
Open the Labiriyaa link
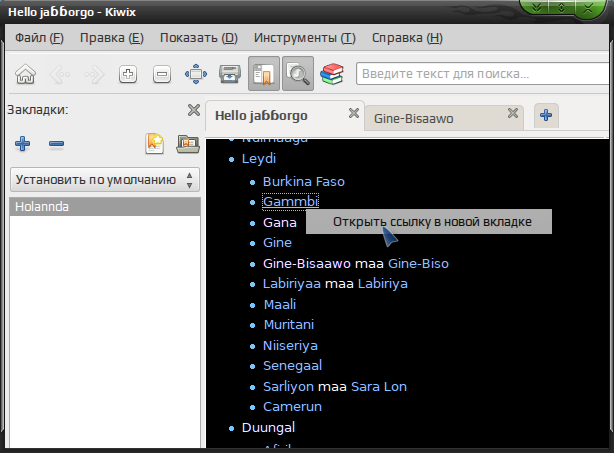292,283
